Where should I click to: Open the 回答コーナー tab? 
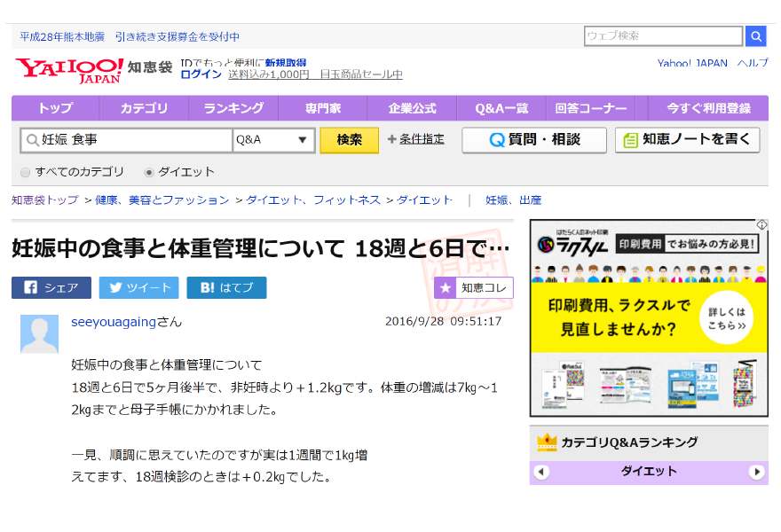point(590,108)
